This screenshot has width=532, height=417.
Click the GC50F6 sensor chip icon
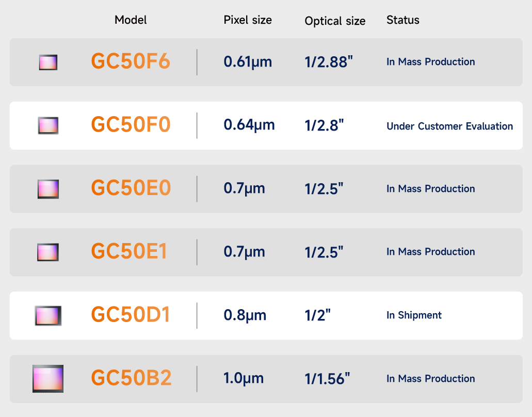pyautogui.click(x=48, y=62)
